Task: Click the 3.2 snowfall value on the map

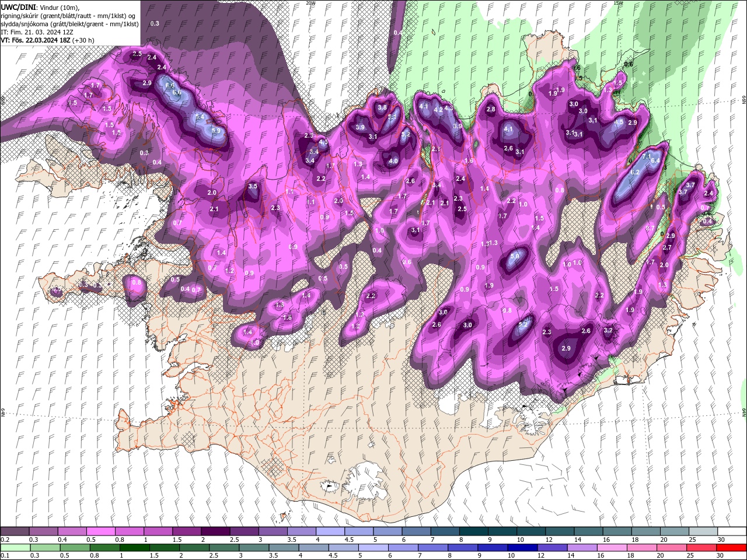Action: click(608, 330)
